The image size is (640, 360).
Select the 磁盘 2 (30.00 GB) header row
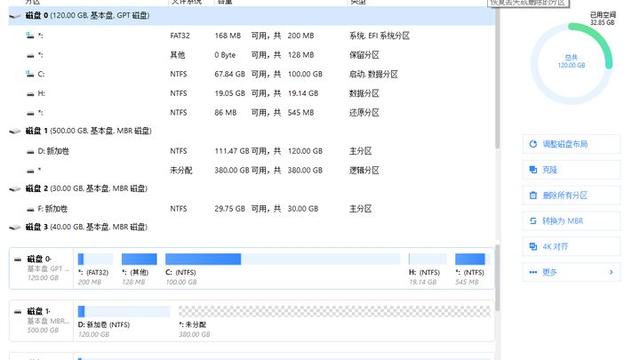[x=251, y=189]
